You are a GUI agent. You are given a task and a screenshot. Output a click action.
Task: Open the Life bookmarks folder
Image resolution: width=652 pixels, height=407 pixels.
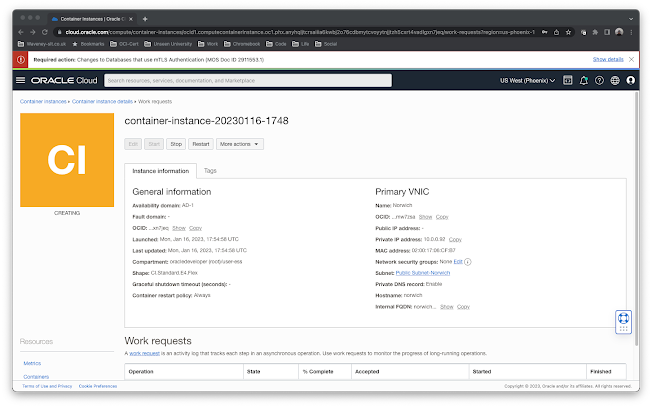301,44
